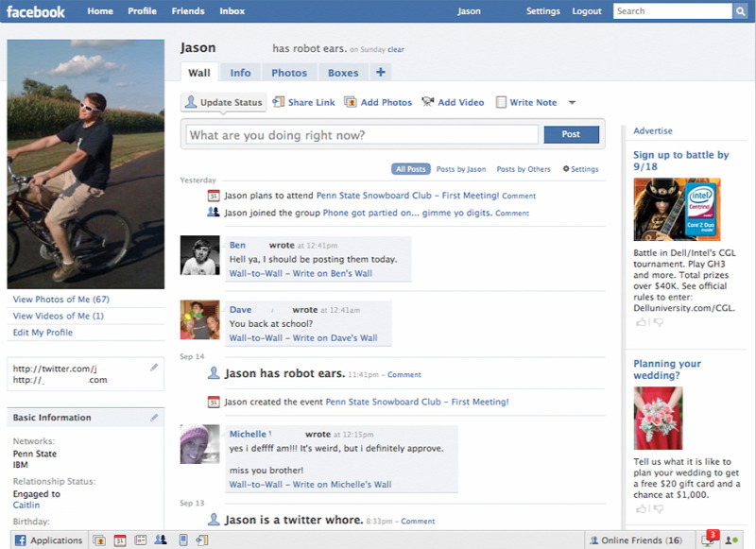Viewport: 756px width, 549px height.
Task: Switch to the Wall tab
Action: tap(199, 73)
